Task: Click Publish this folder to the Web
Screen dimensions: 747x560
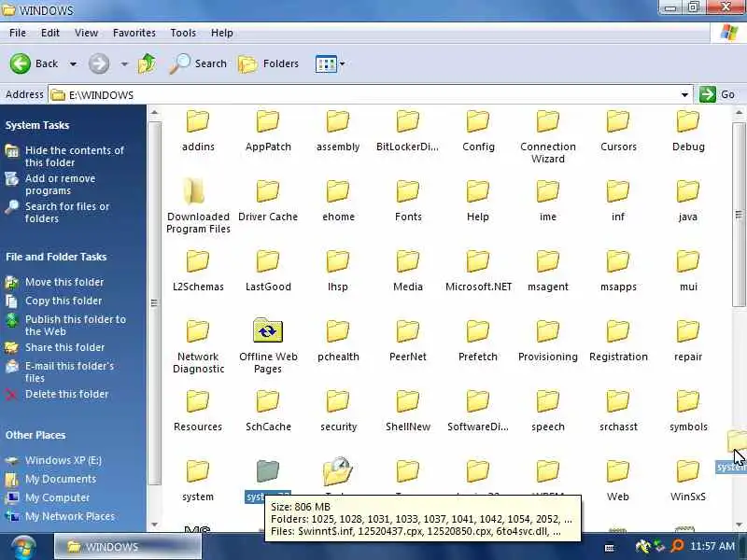Action: coord(76,325)
